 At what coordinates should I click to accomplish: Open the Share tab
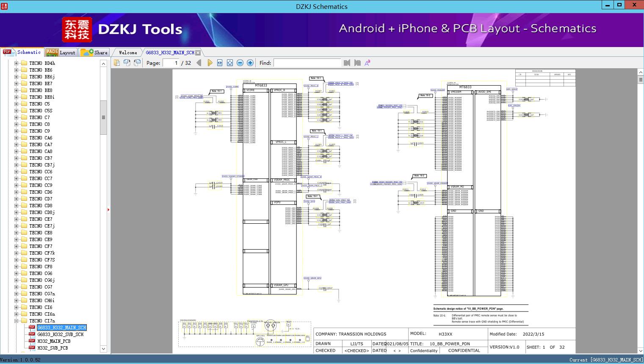(x=94, y=52)
